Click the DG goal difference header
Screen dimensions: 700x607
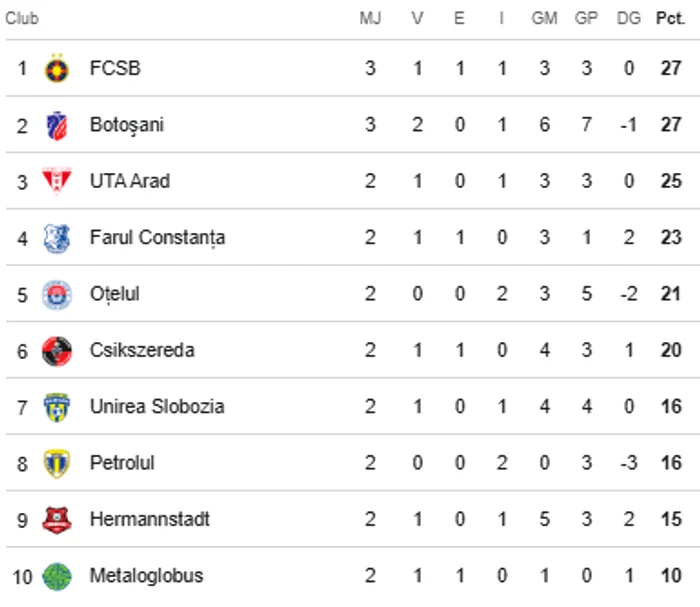click(629, 19)
